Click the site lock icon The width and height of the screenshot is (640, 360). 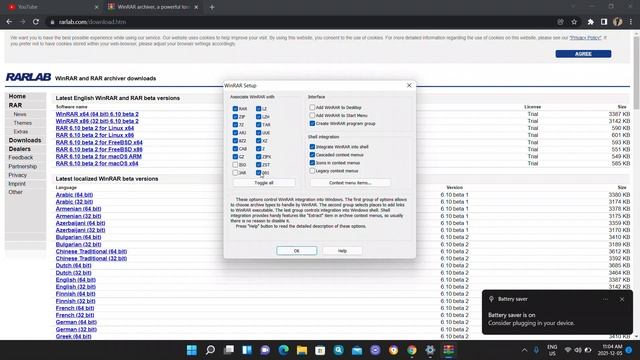[52, 22]
